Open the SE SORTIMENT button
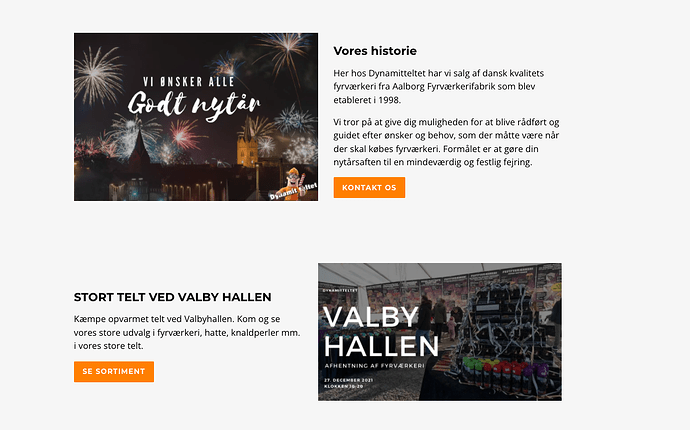Screen dimensions: 690x430 pyautogui.click(x=114, y=371)
